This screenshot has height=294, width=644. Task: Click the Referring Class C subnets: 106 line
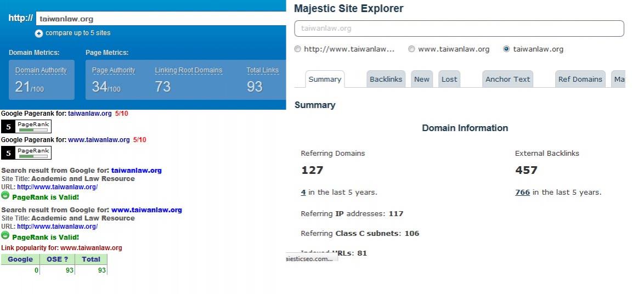coord(360,233)
